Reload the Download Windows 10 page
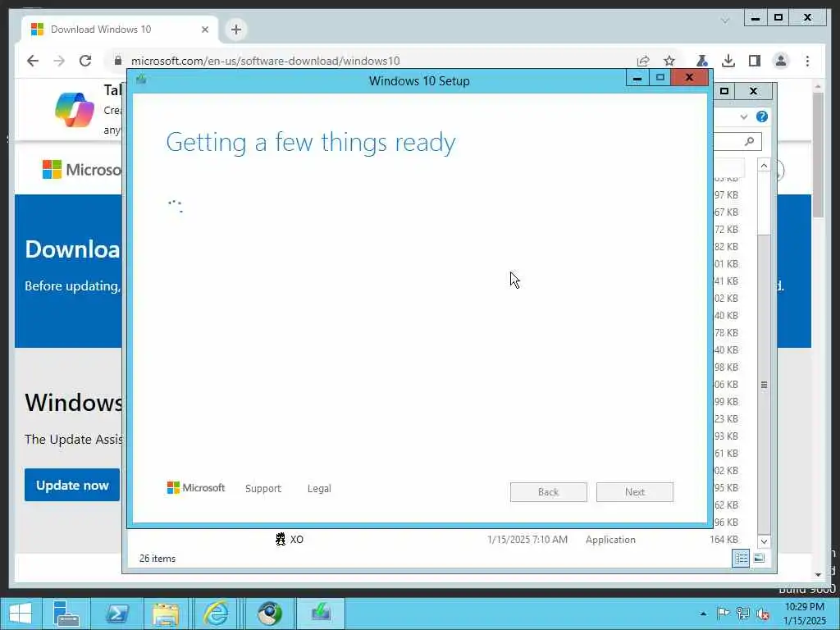This screenshot has height=630, width=840. (85, 61)
